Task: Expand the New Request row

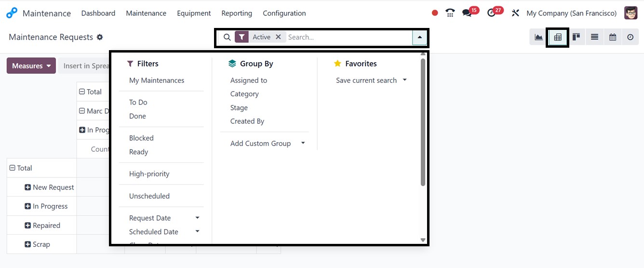Action: [x=28, y=188]
